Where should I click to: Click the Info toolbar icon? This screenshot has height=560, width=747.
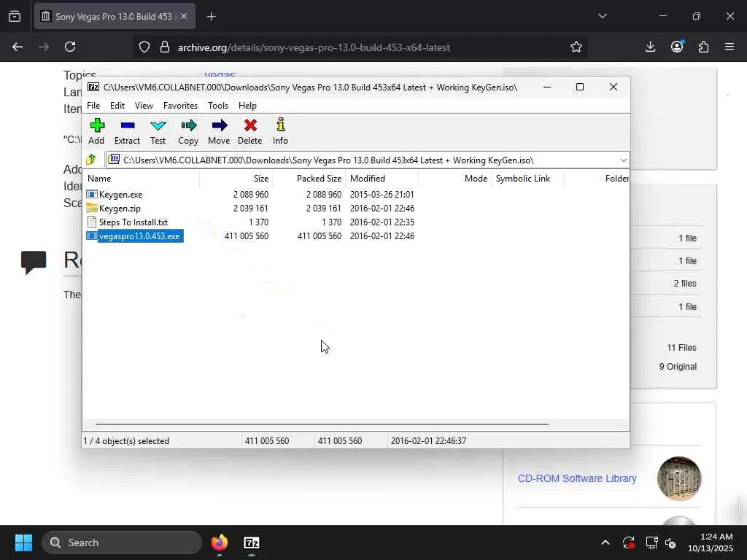(x=280, y=131)
